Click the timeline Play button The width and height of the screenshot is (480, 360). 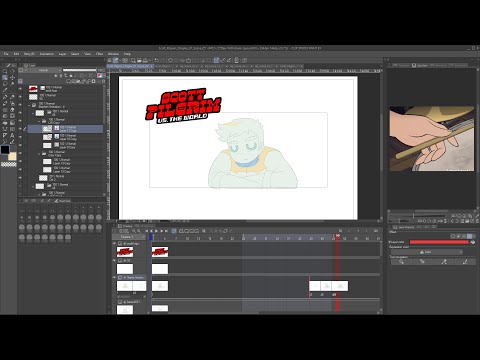(156, 231)
